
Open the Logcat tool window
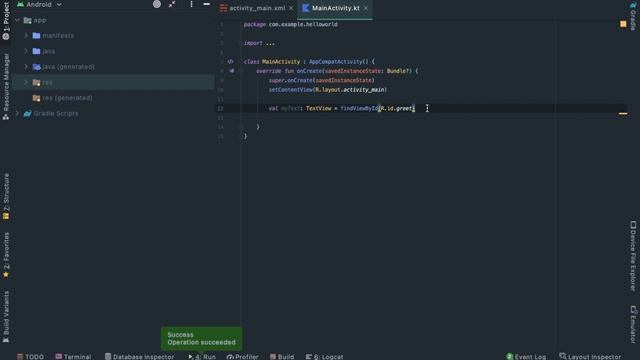[324, 356]
